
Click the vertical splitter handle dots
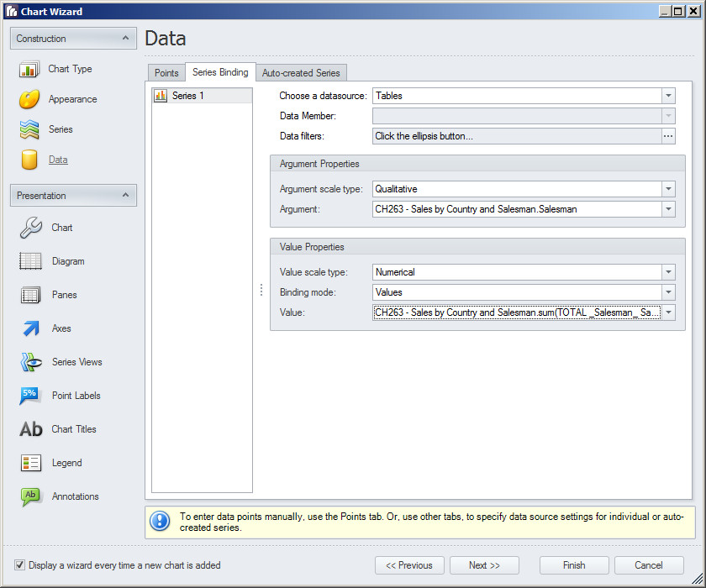point(261,290)
